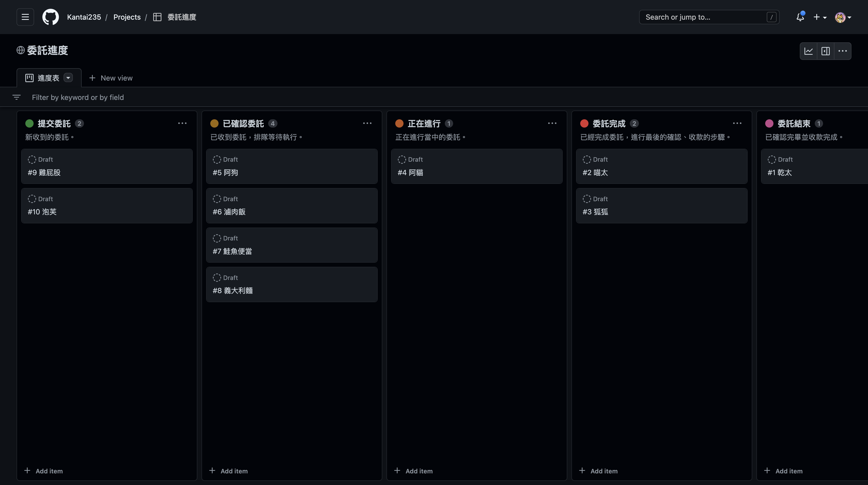868x485 pixels.
Task: Open card #2 喵太
Action: pos(662,166)
